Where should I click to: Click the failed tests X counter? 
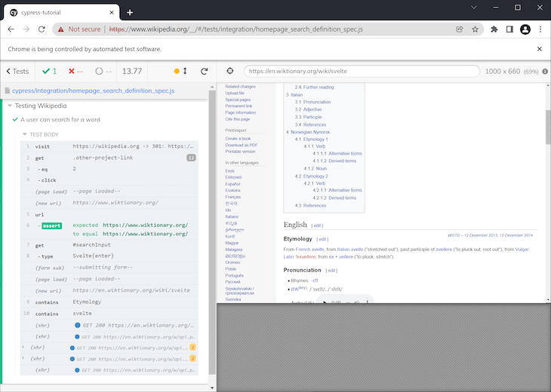75,72
